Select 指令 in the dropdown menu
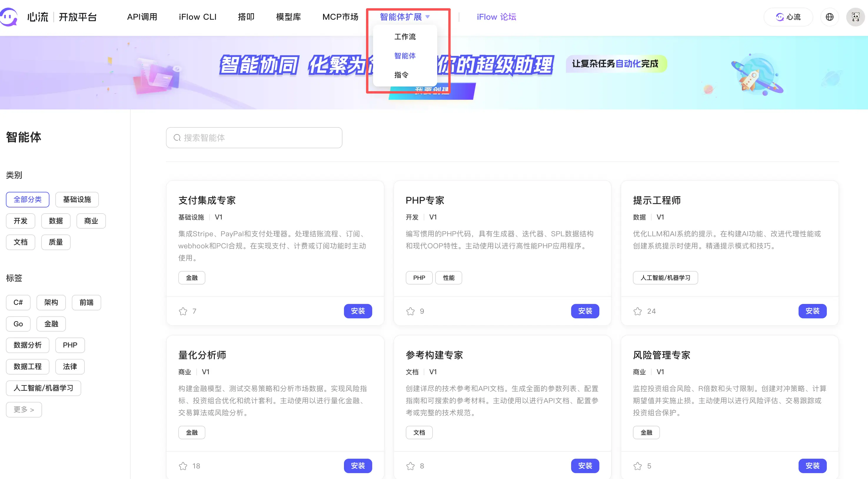Screen dimensions: 868x479 click(x=401, y=75)
